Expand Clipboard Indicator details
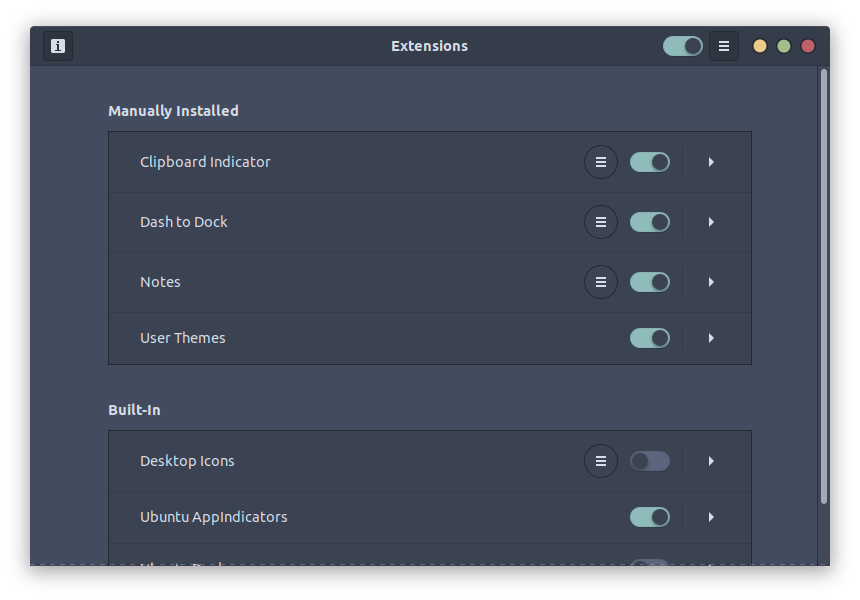Viewport: 860px width, 600px height. [x=711, y=162]
